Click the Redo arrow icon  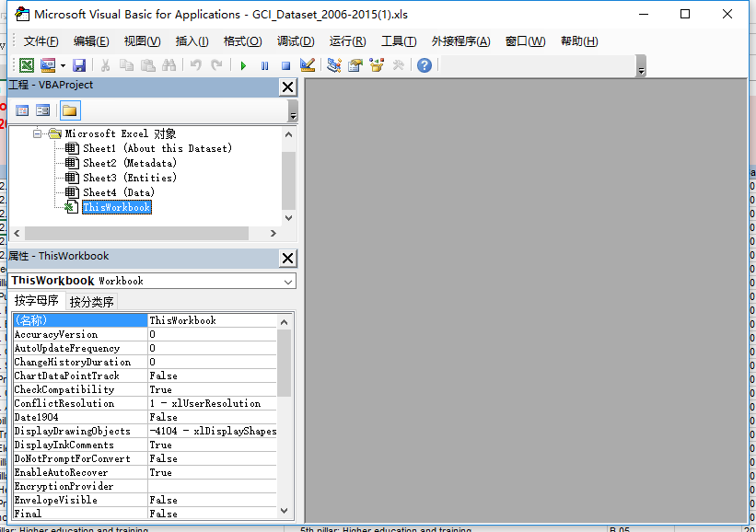[217, 65]
